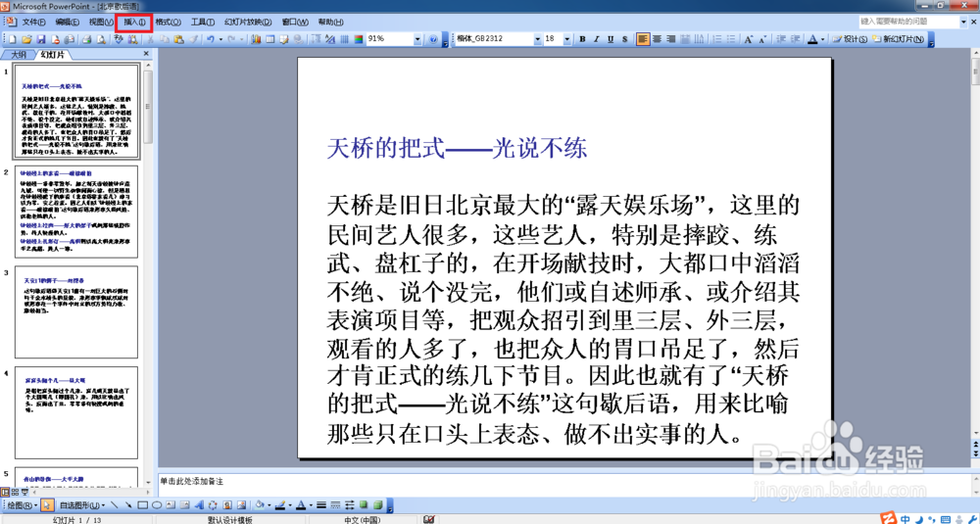Switch to the 大纲 Outline tab
980x524 pixels.
pos(19,54)
